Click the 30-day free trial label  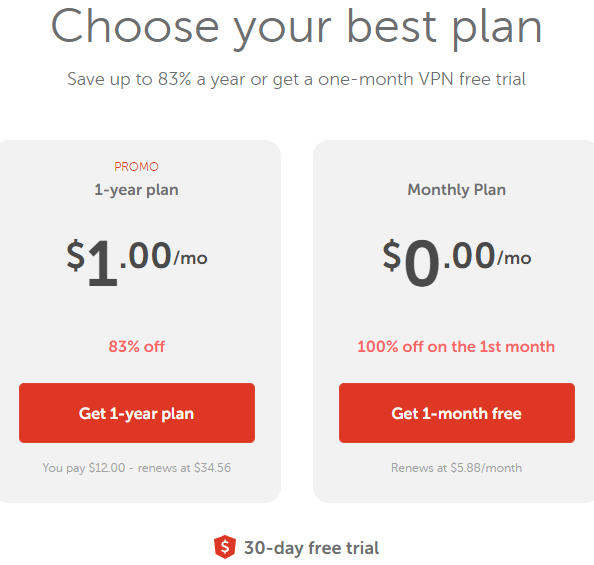[x=311, y=548]
